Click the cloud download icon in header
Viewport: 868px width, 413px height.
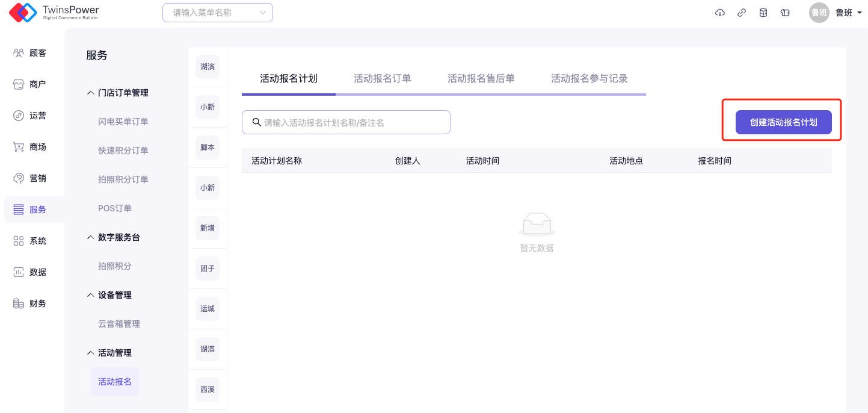click(719, 13)
